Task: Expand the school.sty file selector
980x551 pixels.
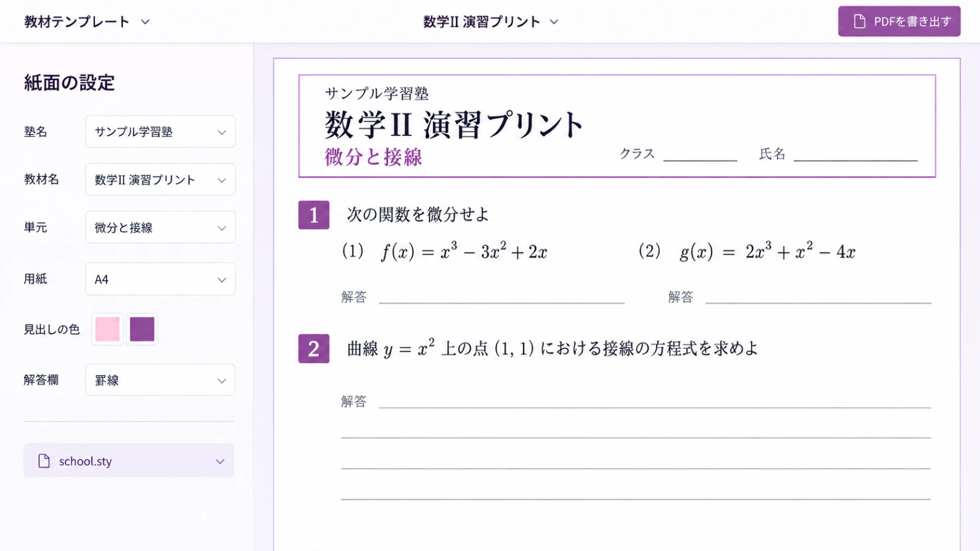Action: (x=129, y=461)
